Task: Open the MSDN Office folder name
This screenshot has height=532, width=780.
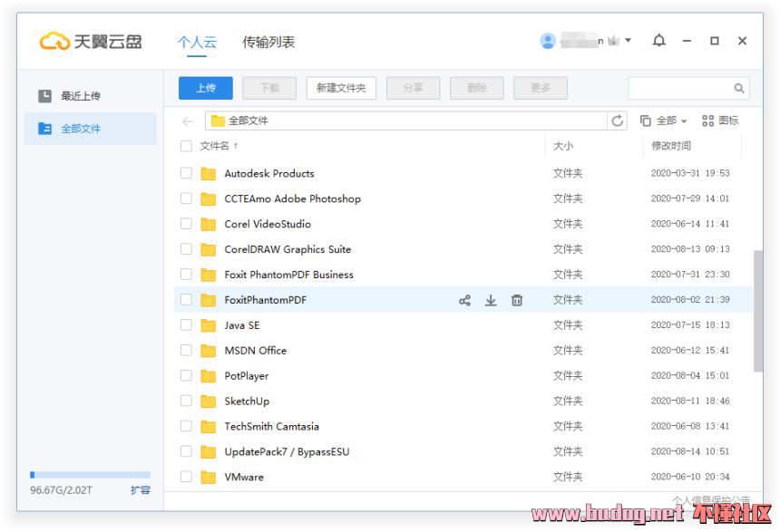Action: (x=255, y=351)
